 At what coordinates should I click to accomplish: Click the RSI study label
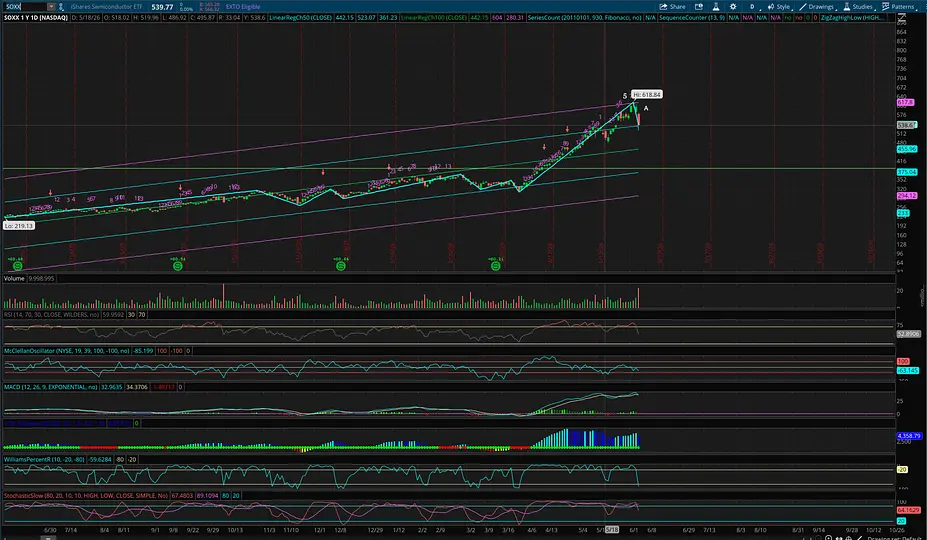51,315
